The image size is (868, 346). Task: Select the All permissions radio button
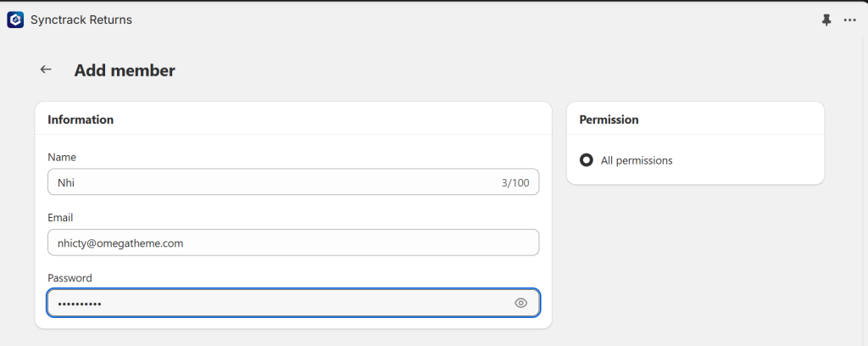587,160
